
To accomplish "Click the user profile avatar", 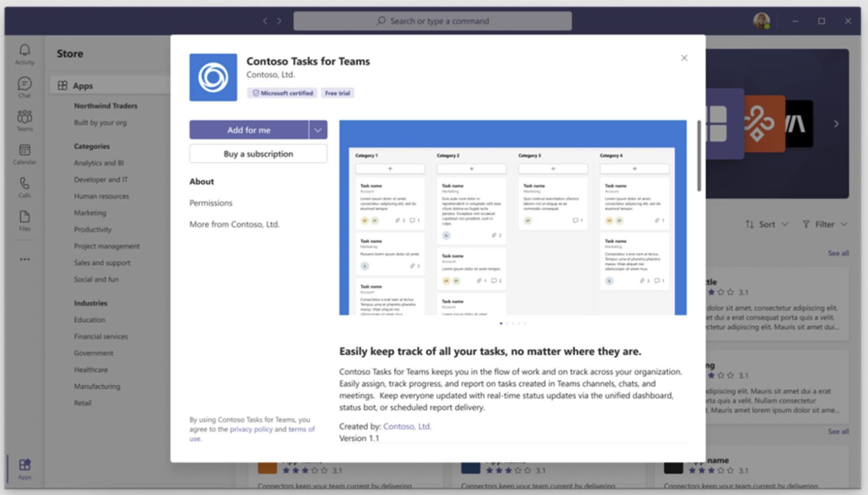I will [761, 21].
